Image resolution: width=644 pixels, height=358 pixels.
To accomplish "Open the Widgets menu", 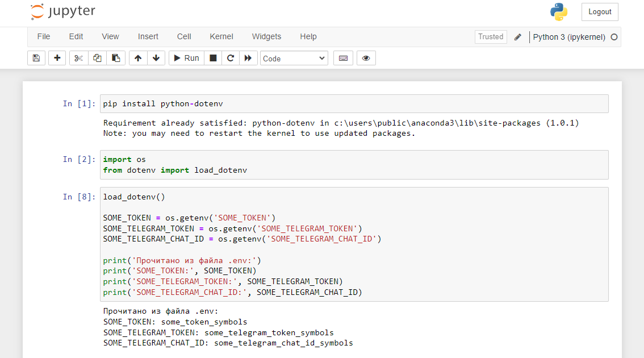I will (x=266, y=36).
